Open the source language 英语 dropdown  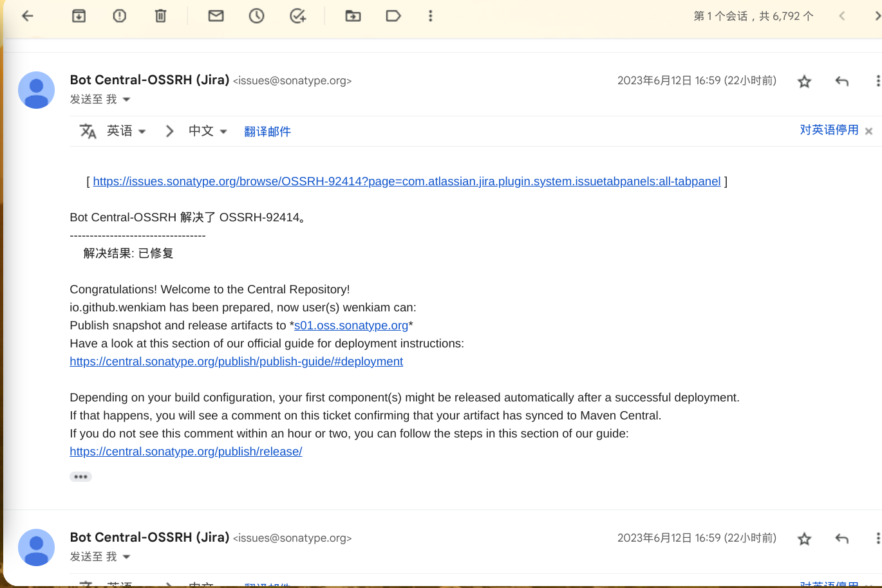pyautogui.click(x=126, y=131)
